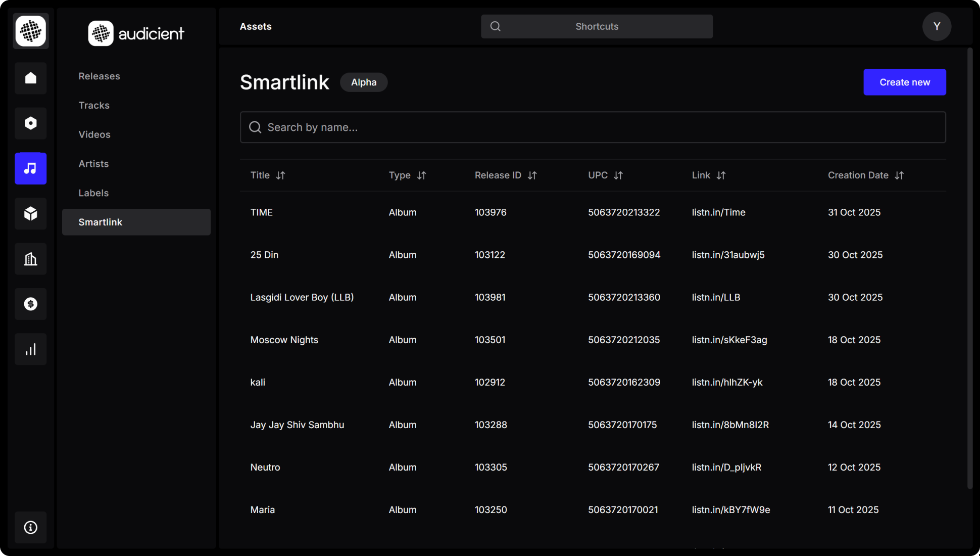Toggle sorting on the Title column
The image size is (980, 556).
281,175
